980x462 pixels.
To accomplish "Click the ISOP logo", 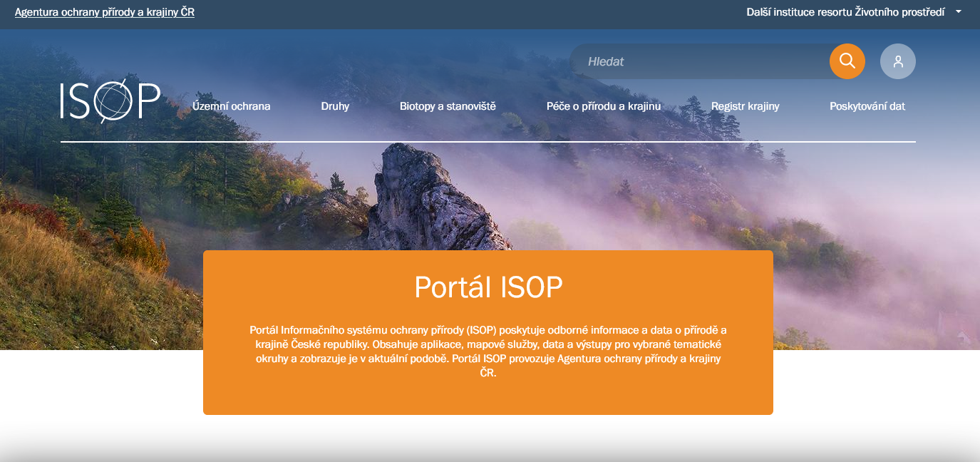I will point(110,101).
